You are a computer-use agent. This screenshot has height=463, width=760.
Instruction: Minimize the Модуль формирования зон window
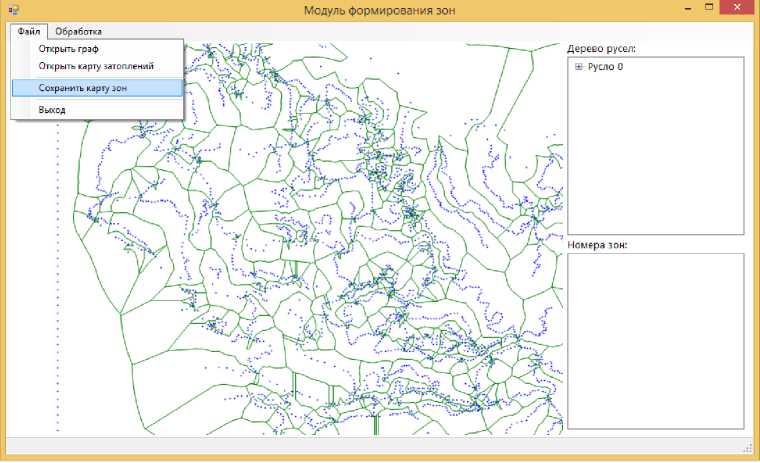pyautogui.click(x=688, y=9)
